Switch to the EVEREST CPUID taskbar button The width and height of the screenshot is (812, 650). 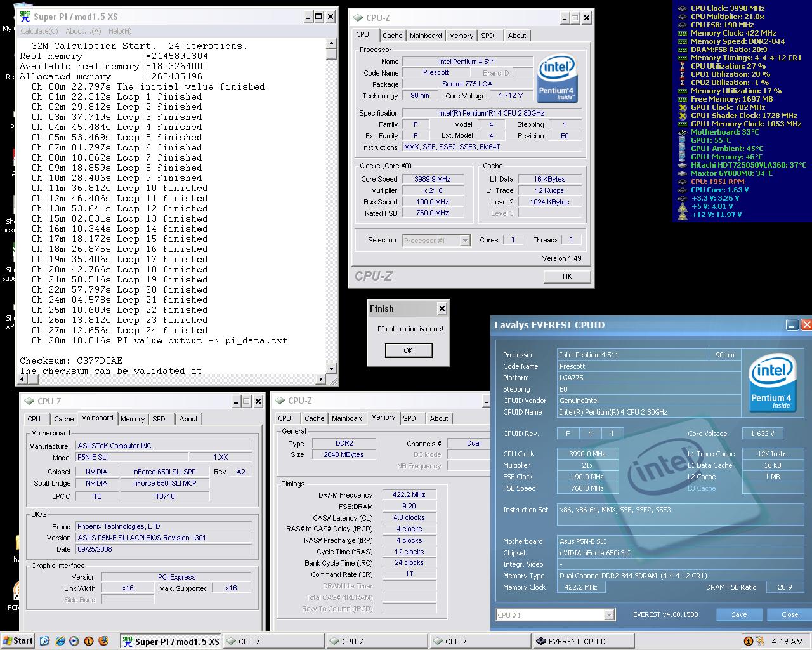pyautogui.click(x=584, y=641)
